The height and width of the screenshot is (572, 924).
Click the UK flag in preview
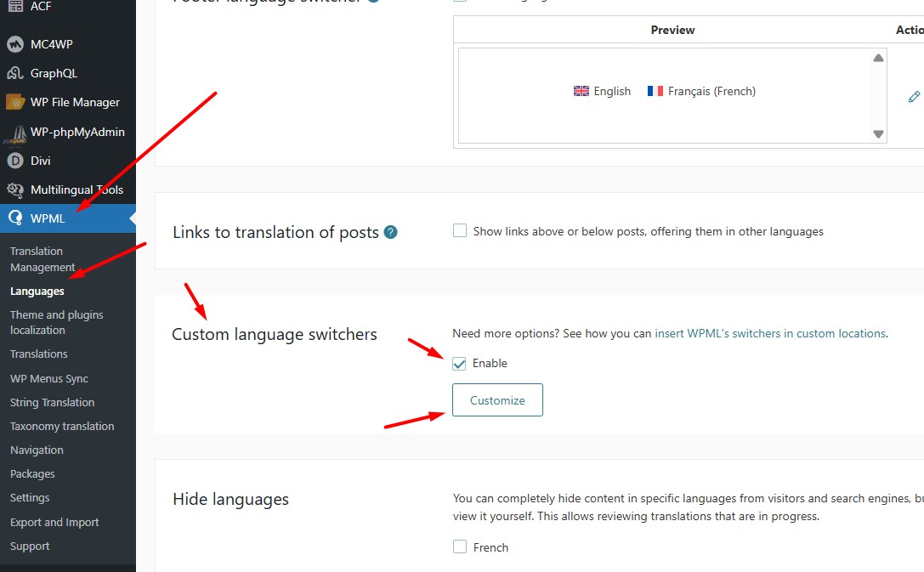581,91
